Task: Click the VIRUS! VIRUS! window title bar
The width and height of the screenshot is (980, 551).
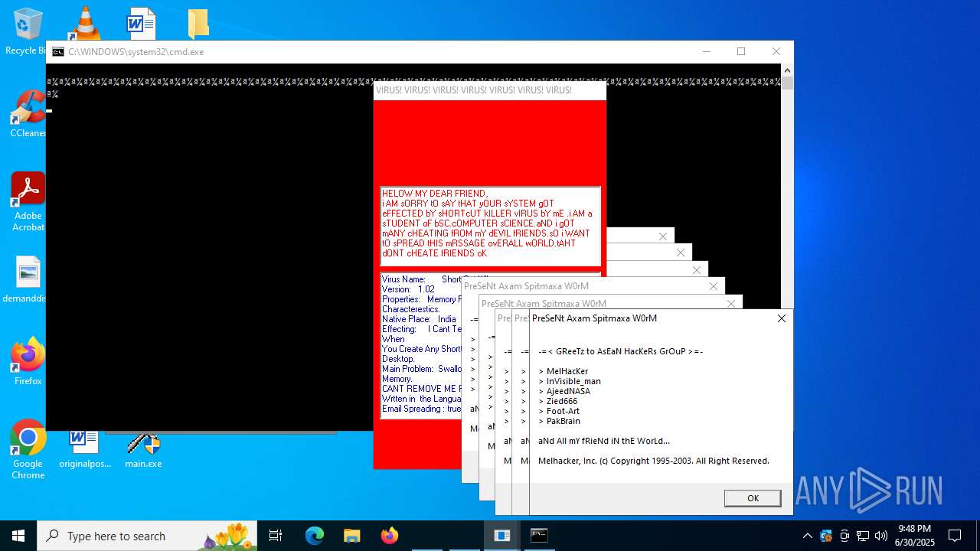Action: point(490,90)
